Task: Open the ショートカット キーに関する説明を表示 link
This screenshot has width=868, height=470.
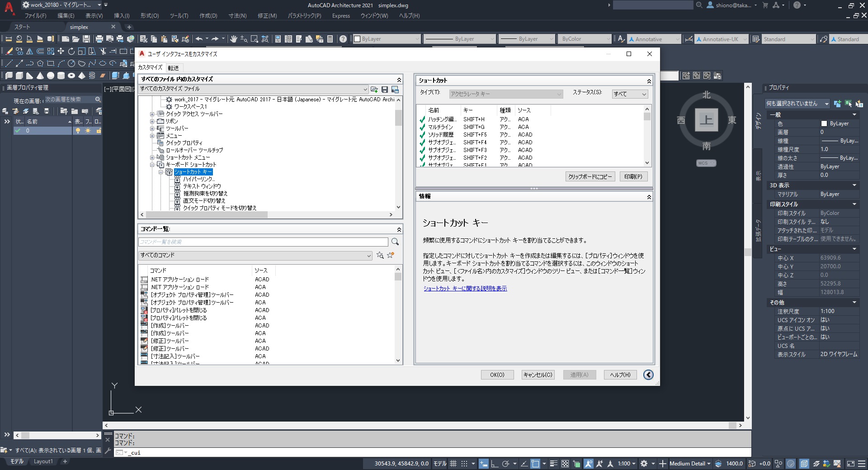Action: pos(465,289)
